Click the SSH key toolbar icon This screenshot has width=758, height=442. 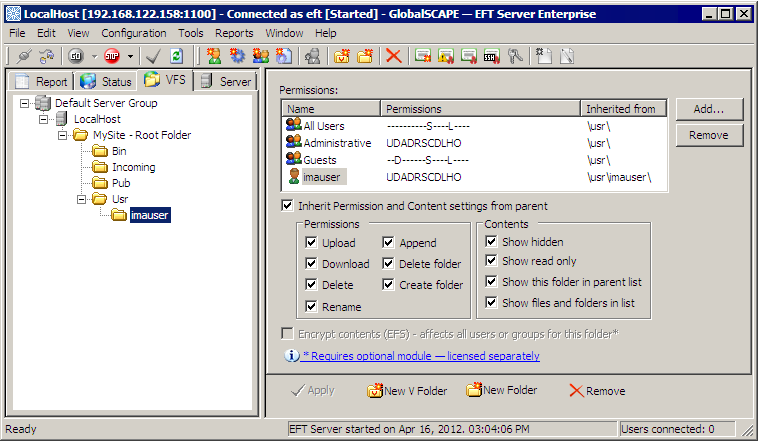tap(492, 57)
